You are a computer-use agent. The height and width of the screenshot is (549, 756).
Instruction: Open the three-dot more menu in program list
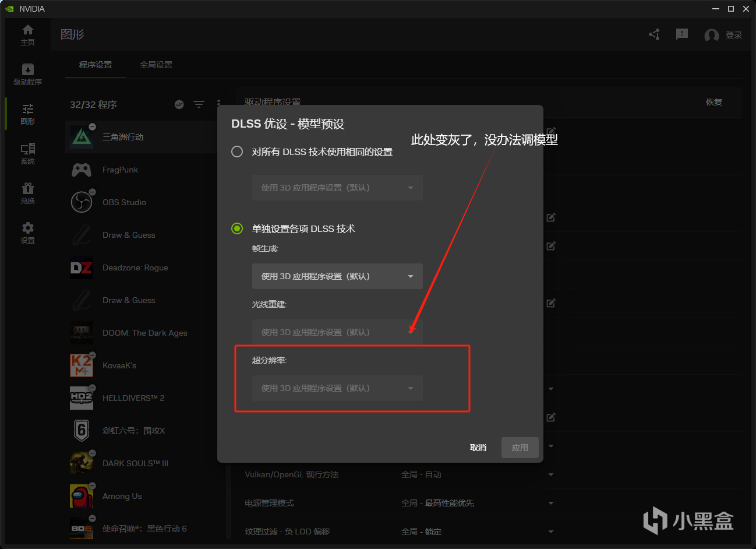pyautogui.click(x=218, y=104)
